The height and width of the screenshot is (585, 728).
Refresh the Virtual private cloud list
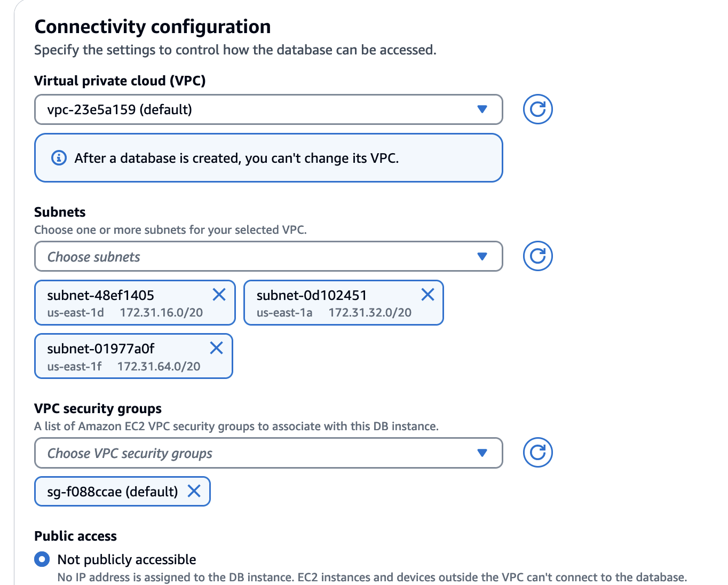click(537, 109)
